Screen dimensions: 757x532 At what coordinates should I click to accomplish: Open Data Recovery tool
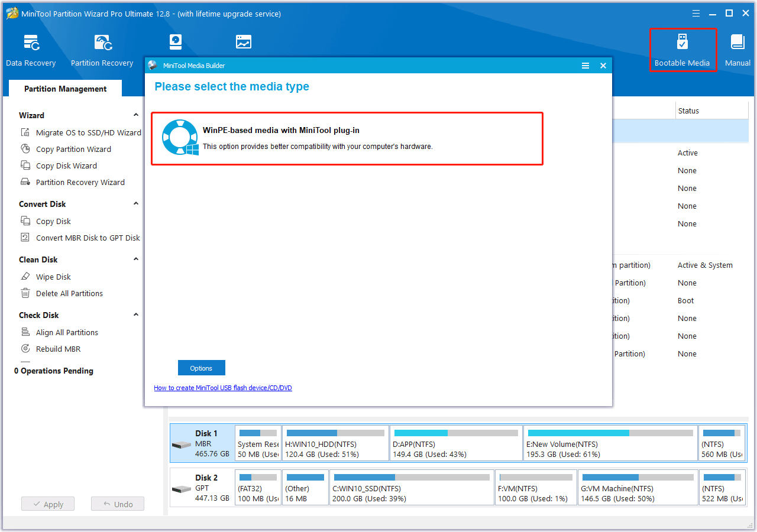(31, 51)
